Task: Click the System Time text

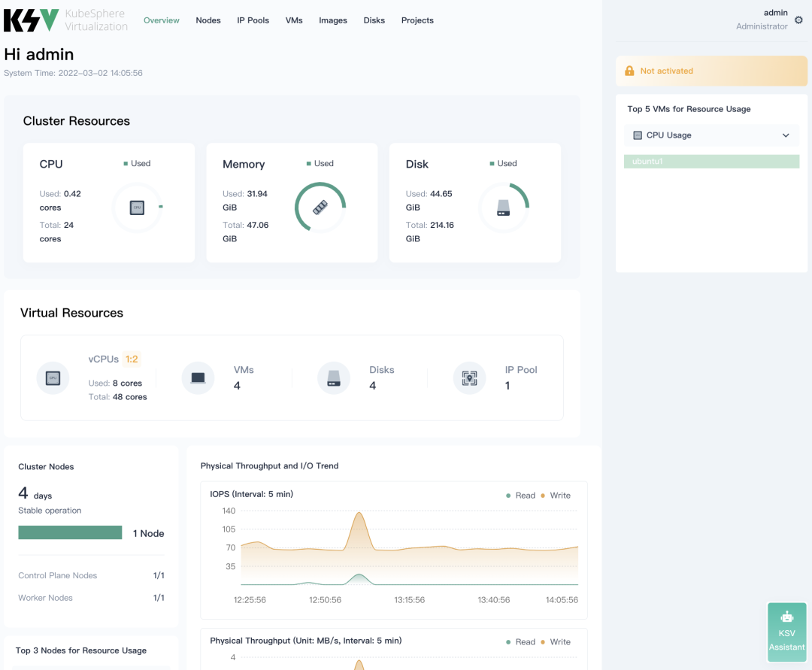Action: [73, 73]
